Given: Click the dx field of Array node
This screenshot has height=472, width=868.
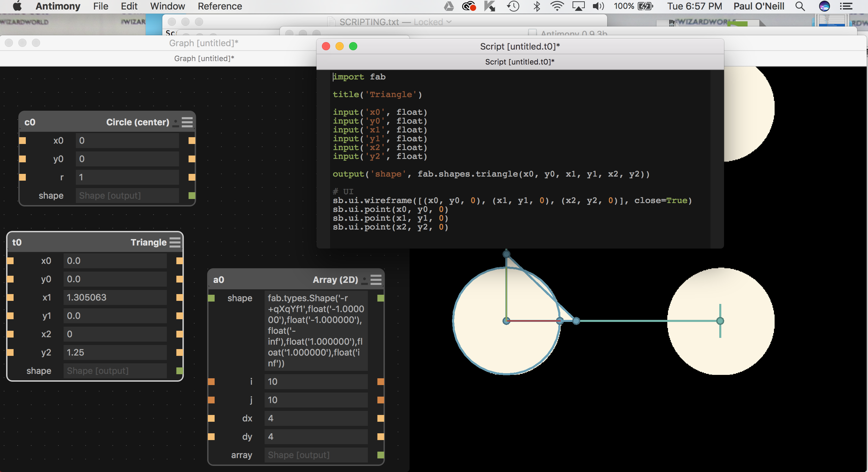Looking at the screenshot, I should [x=316, y=418].
